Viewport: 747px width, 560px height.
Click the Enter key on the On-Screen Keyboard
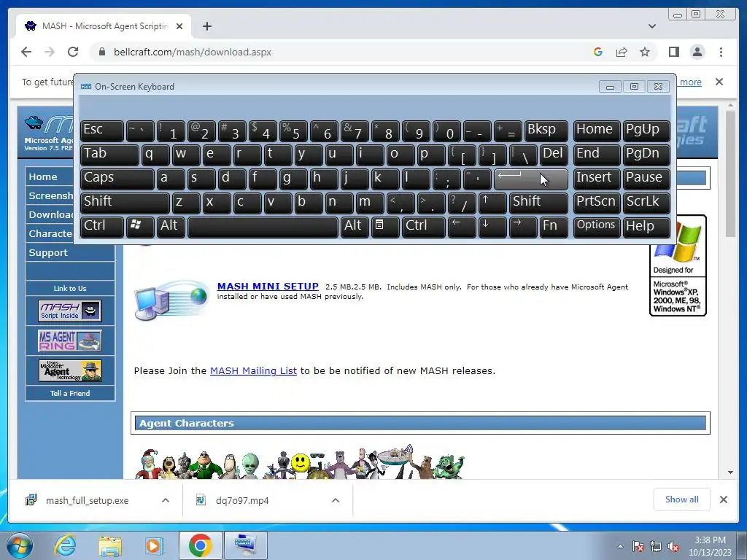(531, 179)
